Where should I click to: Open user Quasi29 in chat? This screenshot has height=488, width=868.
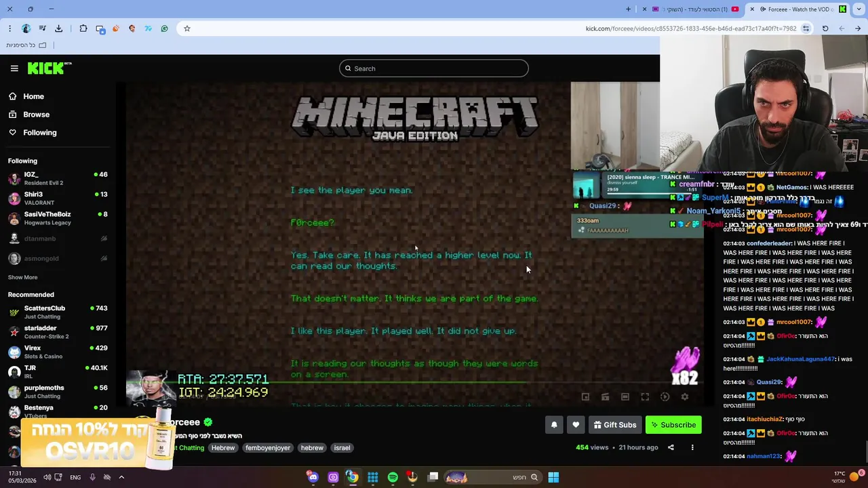769,382
